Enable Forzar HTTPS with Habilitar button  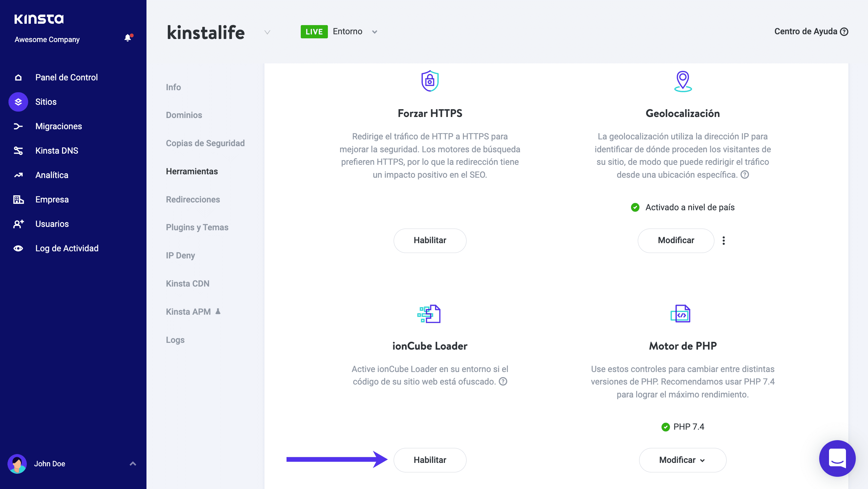pos(430,240)
